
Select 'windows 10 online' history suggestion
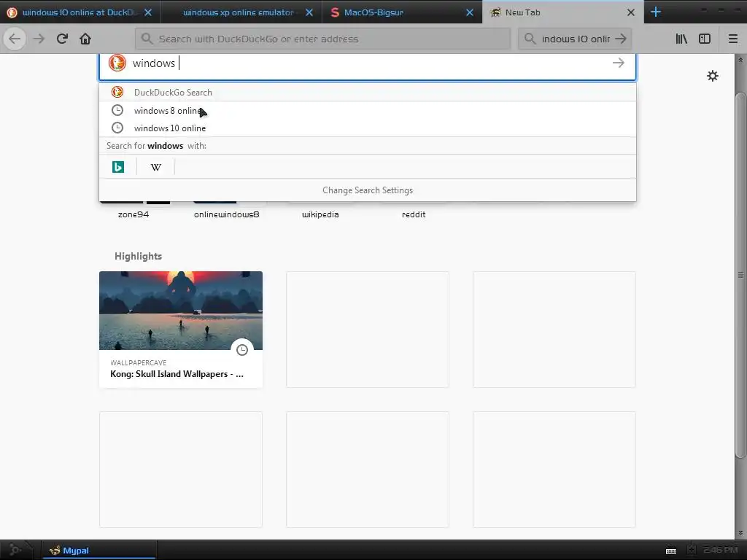368,128
